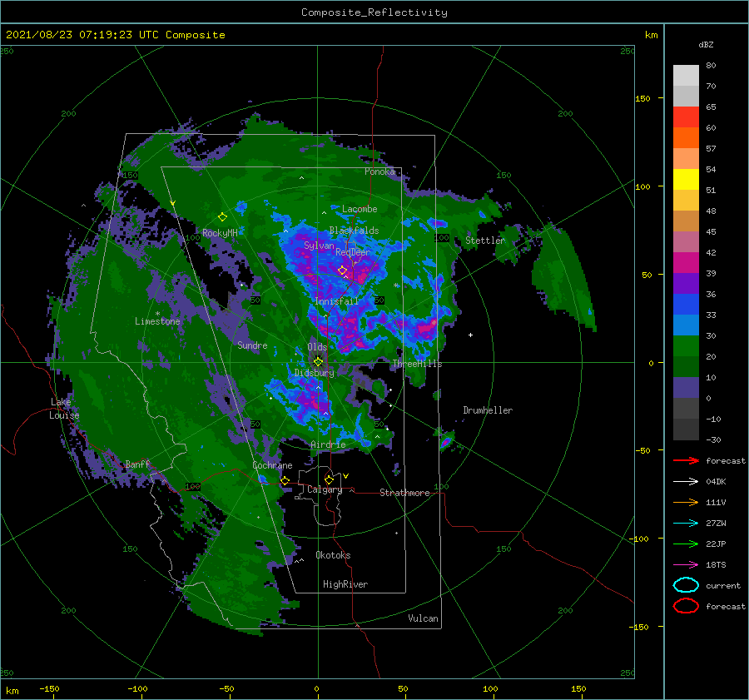Click the 'Drumheller' map label
Viewport: 749px width, 700px height.
[488, 410]
